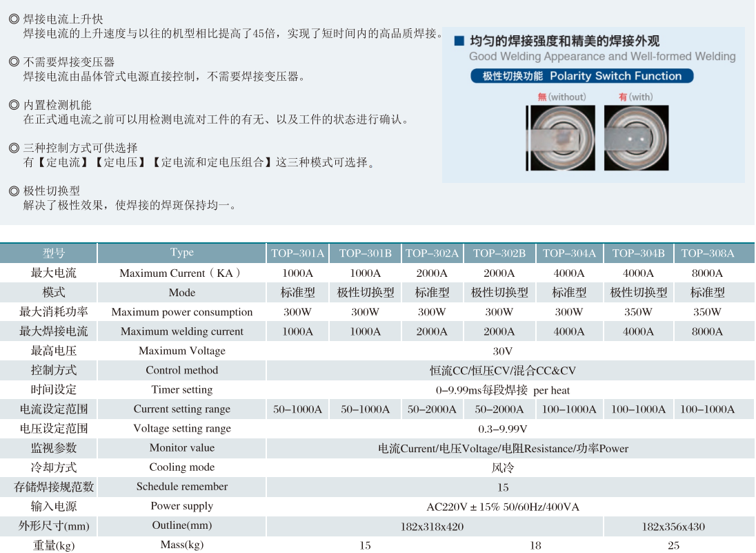Select the weld photo labeled 有 (with)
The width and height of the screenshot is (756, 553).
click(636, 138)
